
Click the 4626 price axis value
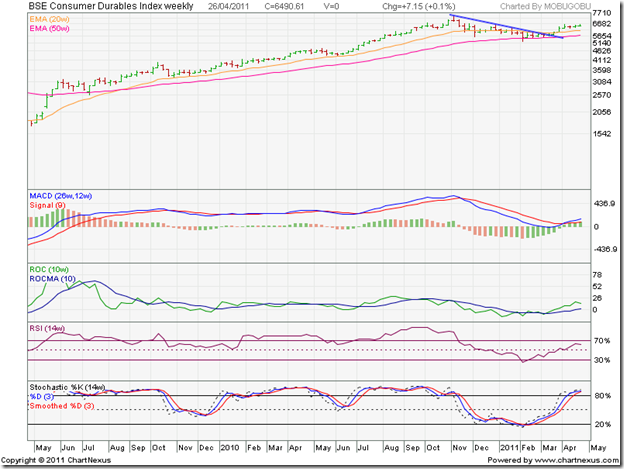click(x=602, y=51)
